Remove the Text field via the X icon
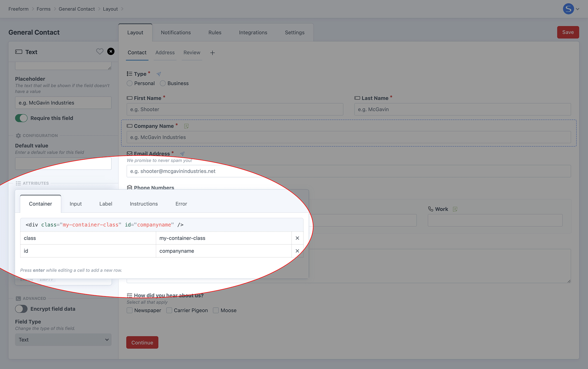The width and height of the screenshot is (588, 369). coord(111,51)
